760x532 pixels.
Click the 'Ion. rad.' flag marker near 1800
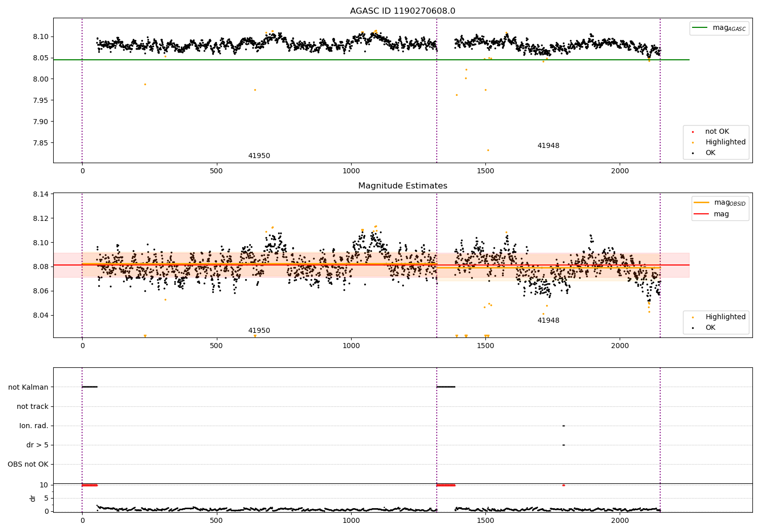coord(563,426)
